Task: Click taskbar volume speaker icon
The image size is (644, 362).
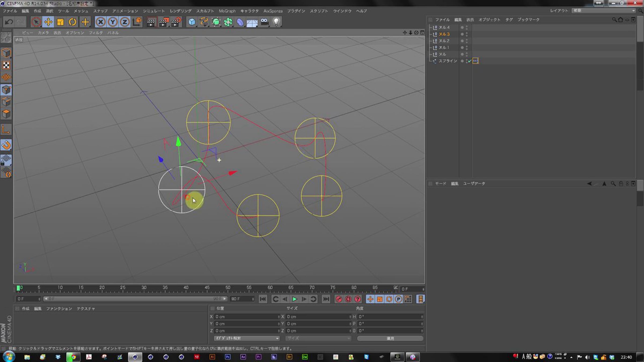Action: pyautogui.click(x=587, y=357)
